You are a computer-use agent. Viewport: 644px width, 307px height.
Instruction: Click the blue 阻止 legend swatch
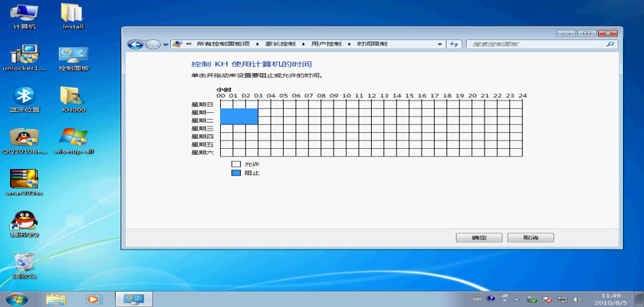236,173
